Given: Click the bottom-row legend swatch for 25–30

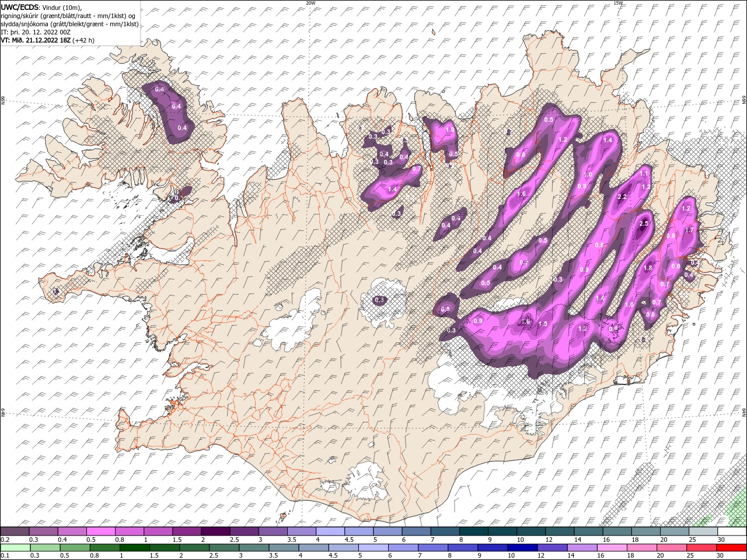Looking at the screenshot, I should tap(701, 548).
